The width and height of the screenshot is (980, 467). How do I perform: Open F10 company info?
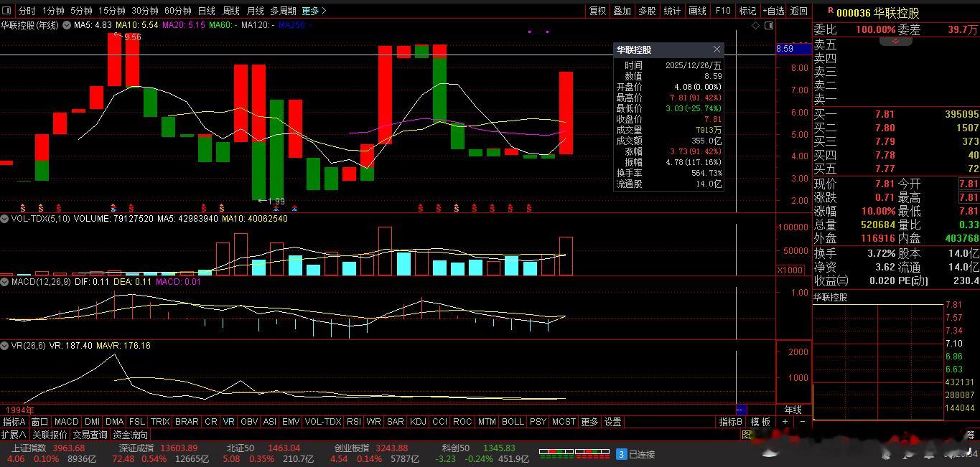tap(723, 11)
